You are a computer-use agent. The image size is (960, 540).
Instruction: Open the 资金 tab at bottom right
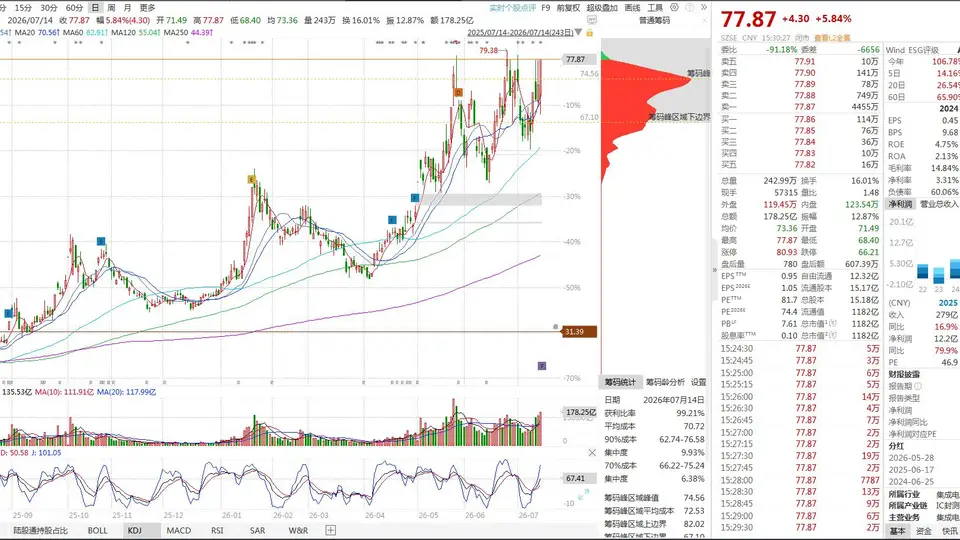[924, 531]
